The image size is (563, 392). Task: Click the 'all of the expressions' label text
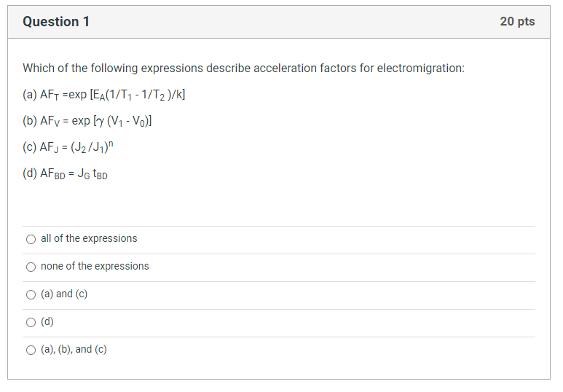(89, 238)
